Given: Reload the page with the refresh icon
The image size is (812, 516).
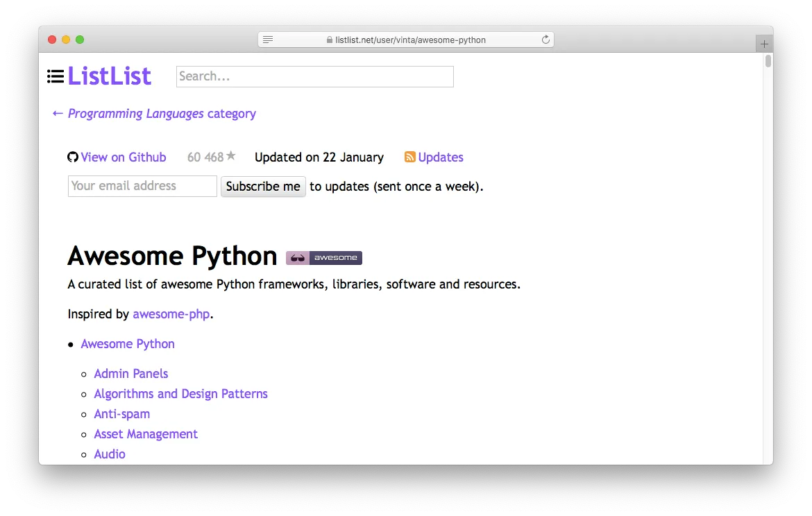Looking at the screenshot, I should tap(545, 40).
